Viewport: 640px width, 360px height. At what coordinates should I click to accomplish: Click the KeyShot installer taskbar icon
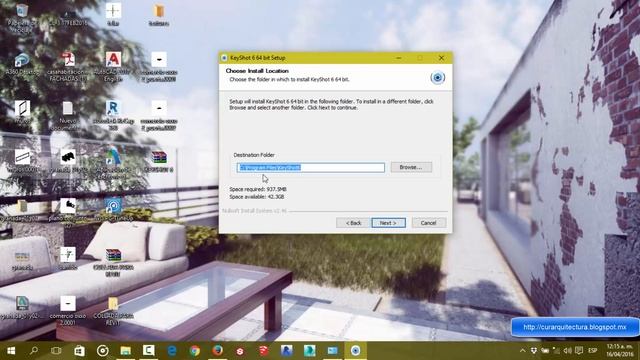point(356,351)
